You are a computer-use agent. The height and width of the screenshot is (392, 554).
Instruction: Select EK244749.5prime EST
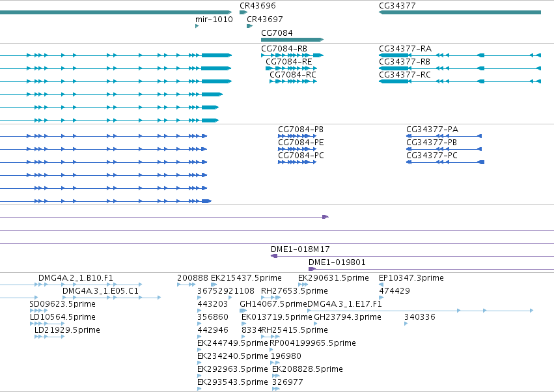point(232,344)
